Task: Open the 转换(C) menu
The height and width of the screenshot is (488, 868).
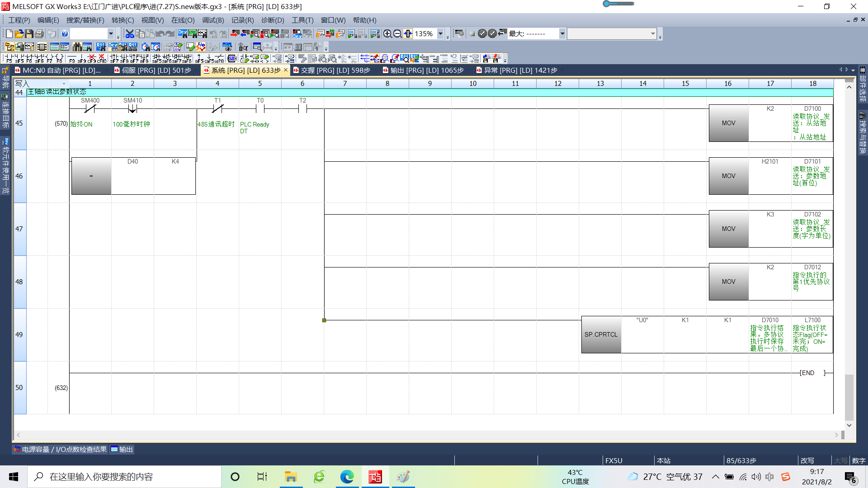Action: pyautogui.click(x=123, y=20)
